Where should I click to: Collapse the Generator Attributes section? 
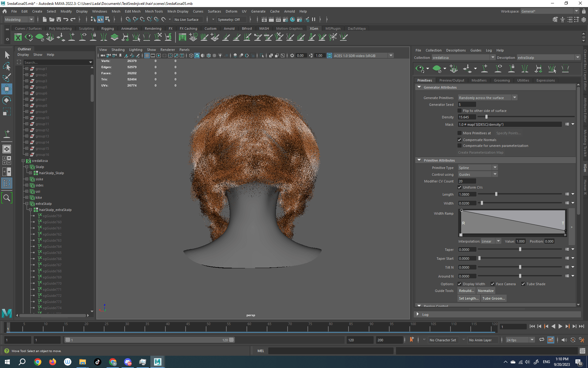click(419, 87)
